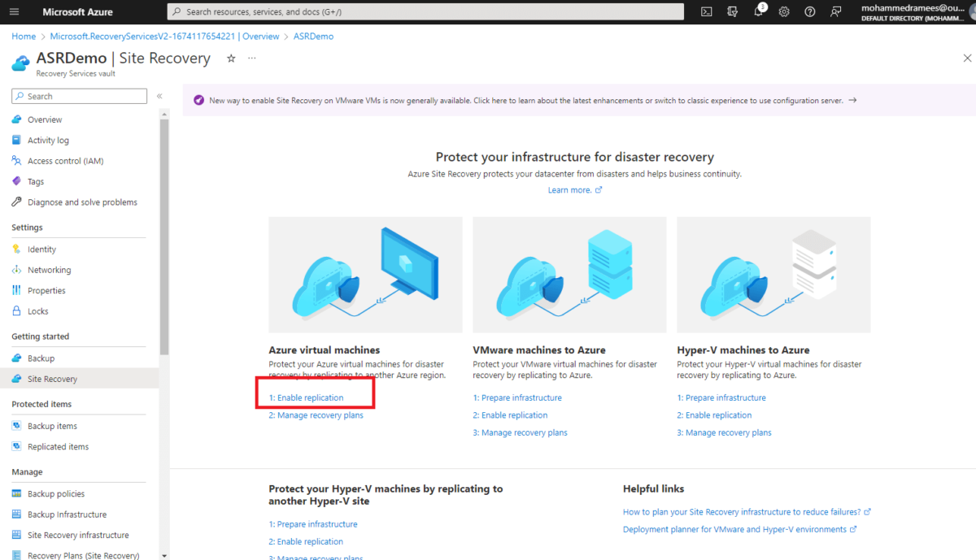Open the Cloud Shell icon

click(706, 11)
